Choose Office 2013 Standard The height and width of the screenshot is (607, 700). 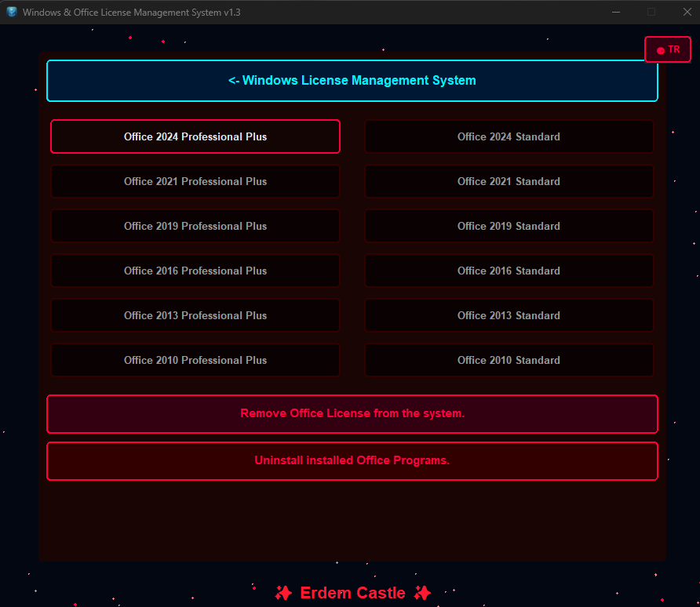(x=509, y=315)
